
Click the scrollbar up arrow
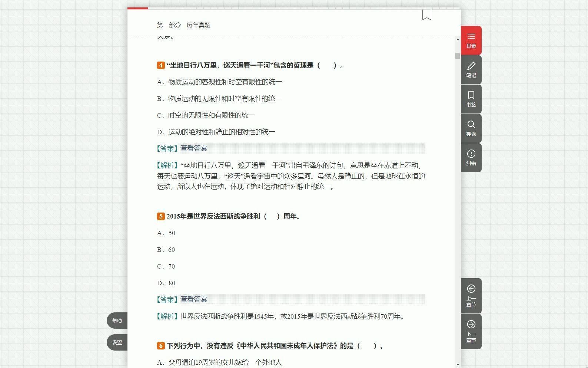[x=458, y=39]
